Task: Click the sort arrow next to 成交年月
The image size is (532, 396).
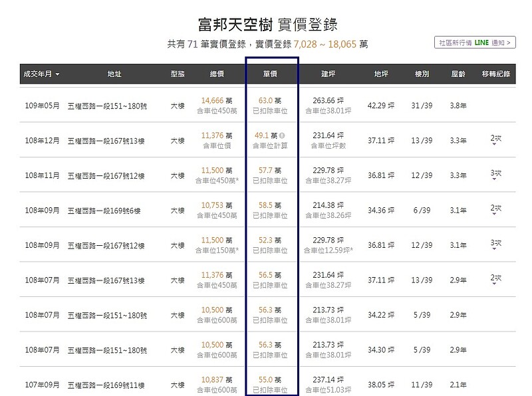Action: tap(57, 74)
